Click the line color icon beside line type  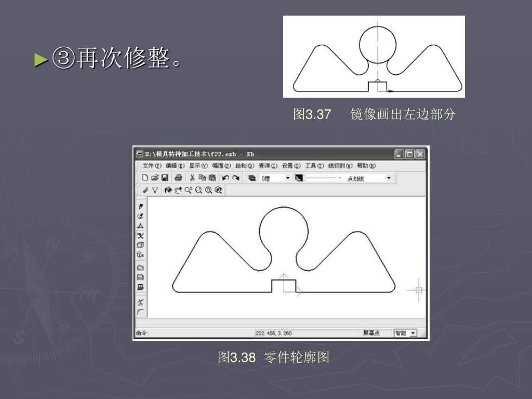coord(299,178)
